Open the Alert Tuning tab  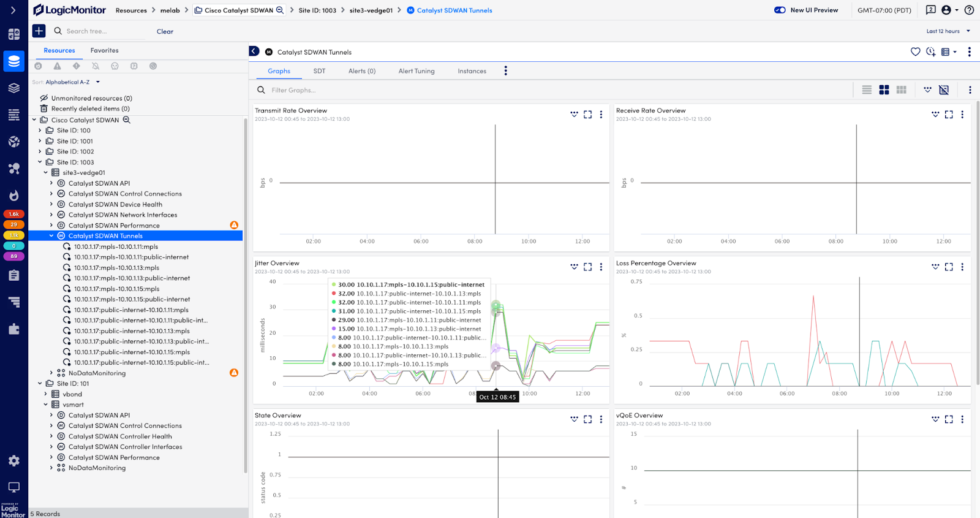[x=417, y=71]
